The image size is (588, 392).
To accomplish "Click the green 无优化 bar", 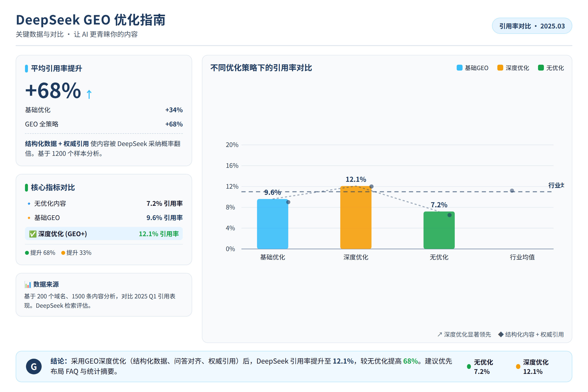I will [439, 230].
